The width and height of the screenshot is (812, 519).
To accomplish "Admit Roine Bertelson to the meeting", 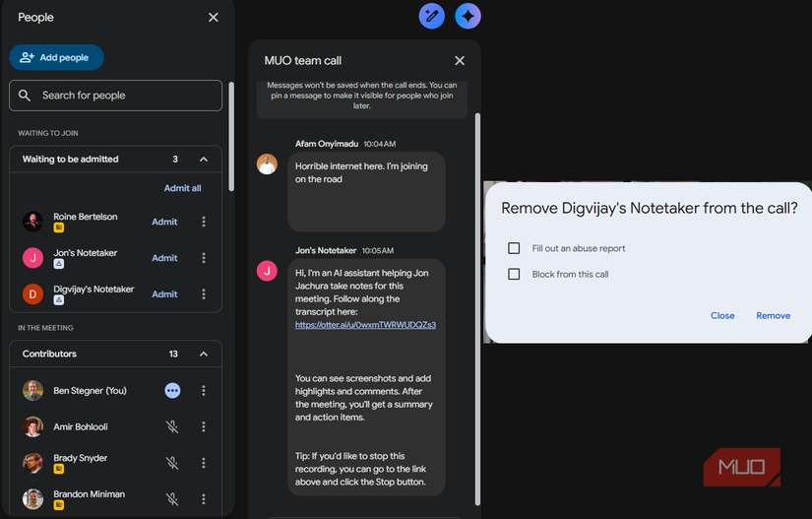I will (x=164, y=222).
